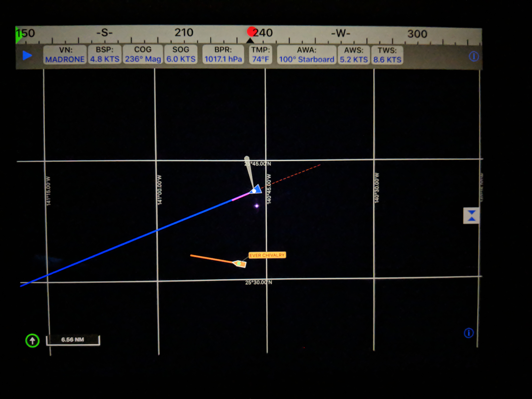The width and height of the screenshot is (532, 399).
Task: Tap the VN: MADRONE data box
Action: coord(65,55)
